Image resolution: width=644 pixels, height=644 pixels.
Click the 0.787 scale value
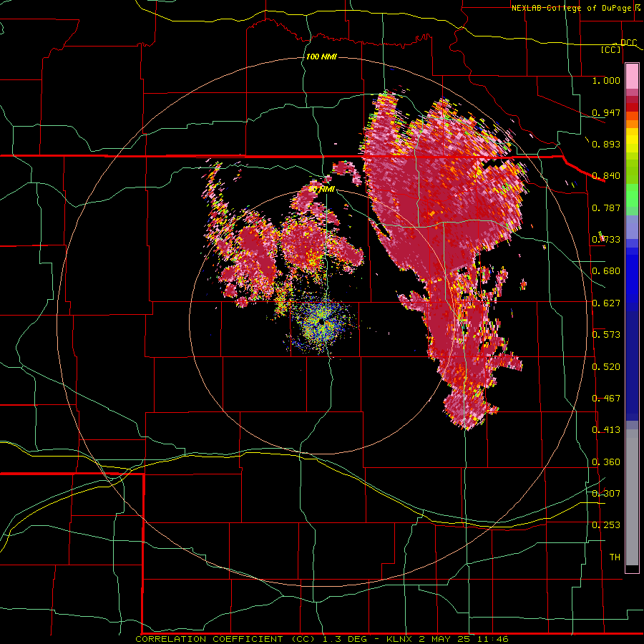(x=606, y=208)
